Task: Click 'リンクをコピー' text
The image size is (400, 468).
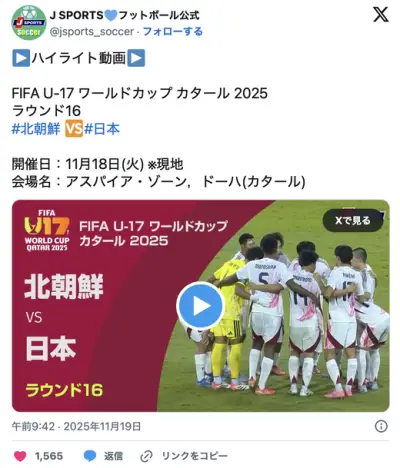Action: 195,456
